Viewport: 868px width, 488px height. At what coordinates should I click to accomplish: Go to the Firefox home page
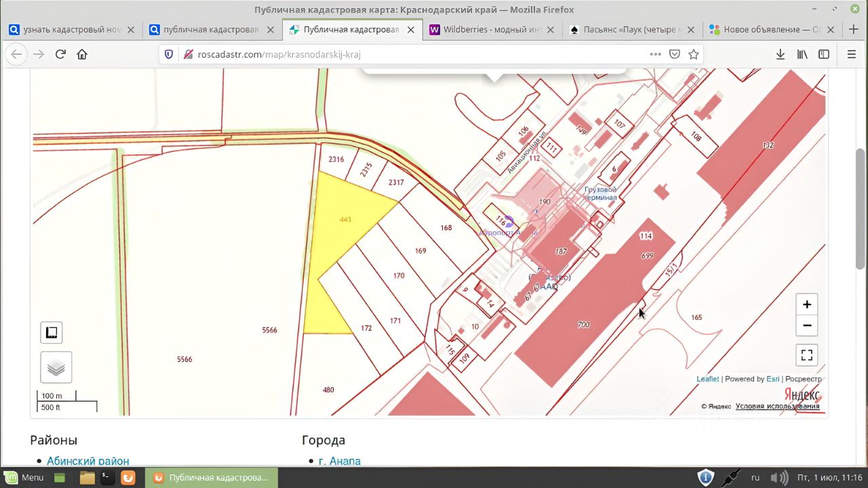(x=82, y=54)
